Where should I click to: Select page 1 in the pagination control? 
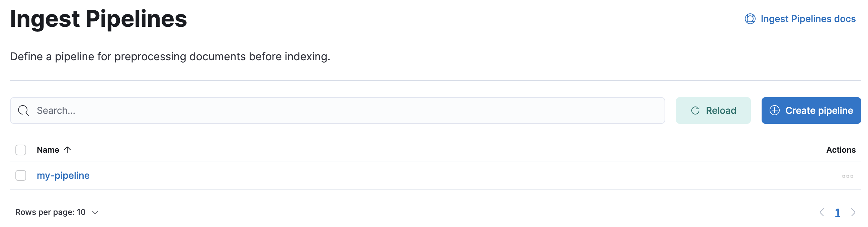tap(838, 213)
